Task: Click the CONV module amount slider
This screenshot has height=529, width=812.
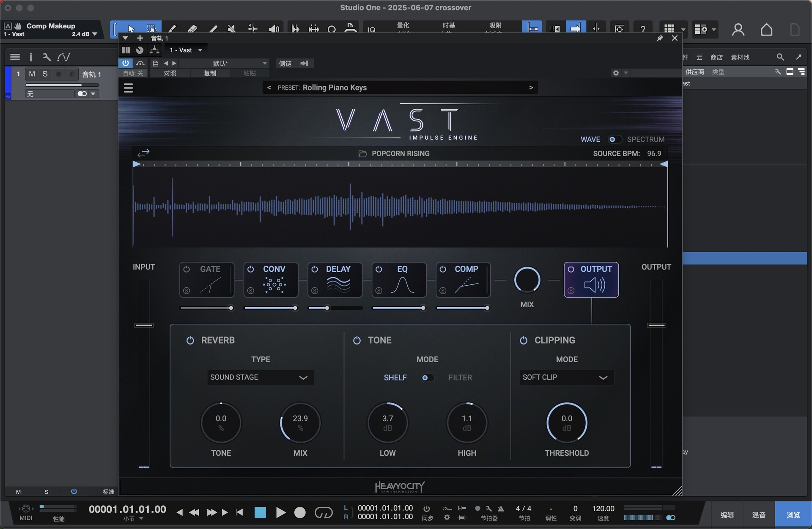Action: click(271, 308)
